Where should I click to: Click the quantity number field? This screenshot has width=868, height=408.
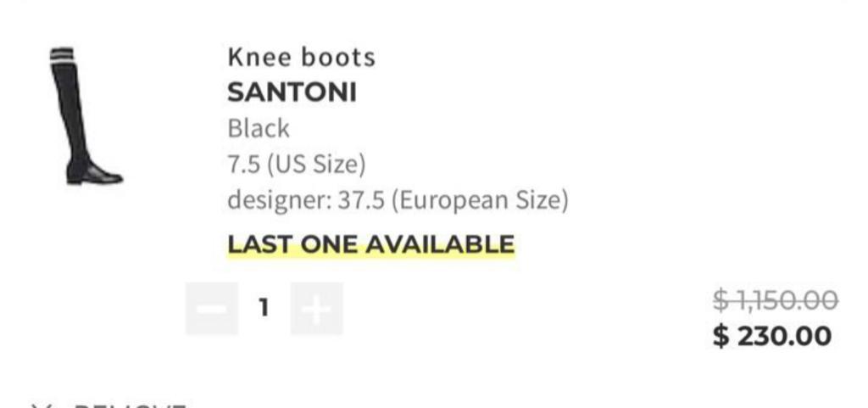pyautogui.click(x=264, y=309)
